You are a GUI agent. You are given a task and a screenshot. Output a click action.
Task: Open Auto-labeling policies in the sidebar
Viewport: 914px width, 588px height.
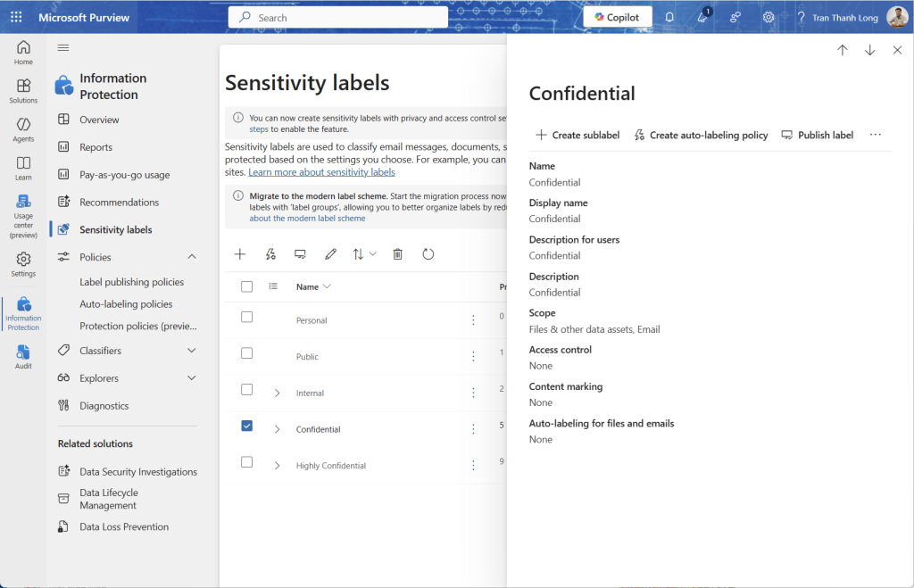click(126, 304)
